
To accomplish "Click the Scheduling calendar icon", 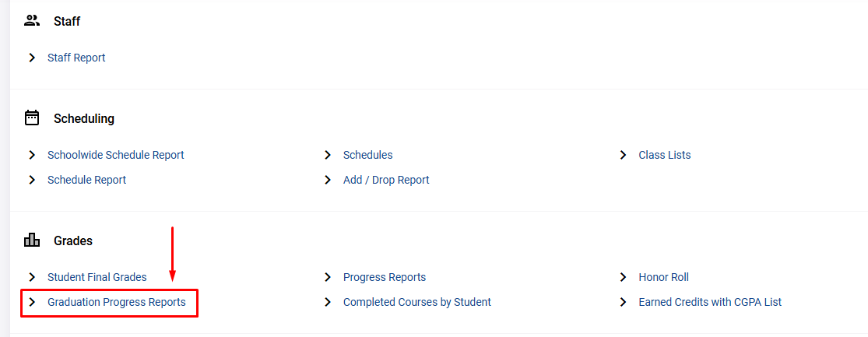I will click(32, 118).
